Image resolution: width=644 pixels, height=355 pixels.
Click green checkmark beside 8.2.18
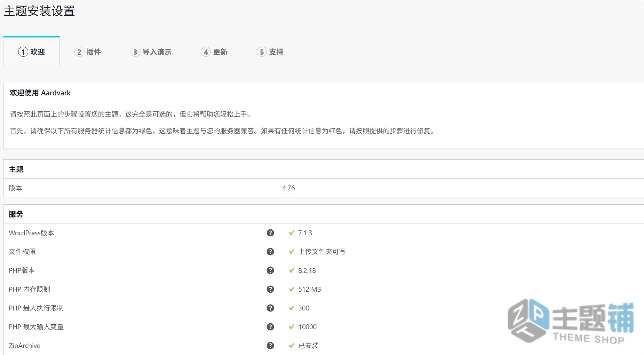point(292,270)
